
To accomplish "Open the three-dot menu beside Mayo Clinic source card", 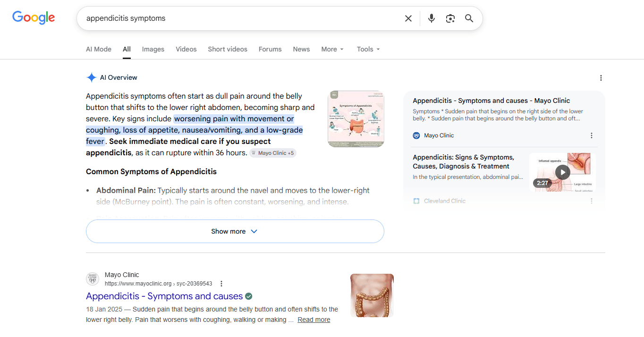I will [592, 135].
